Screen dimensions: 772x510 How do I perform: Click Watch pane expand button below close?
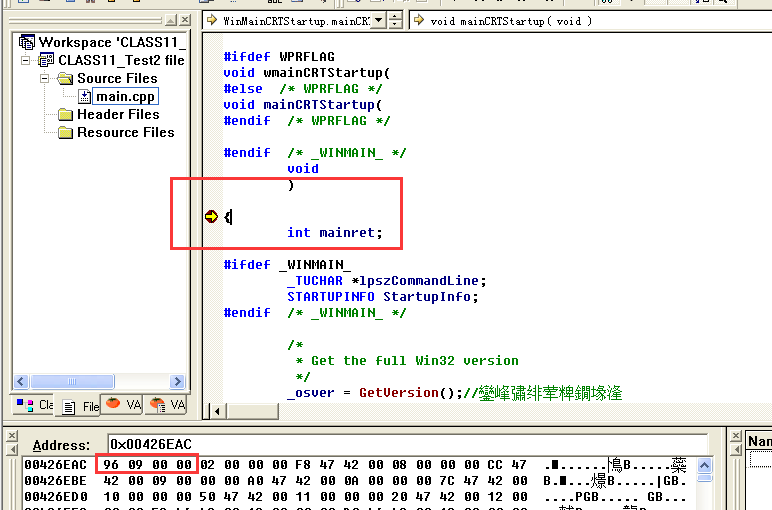(x=736, y=449)
